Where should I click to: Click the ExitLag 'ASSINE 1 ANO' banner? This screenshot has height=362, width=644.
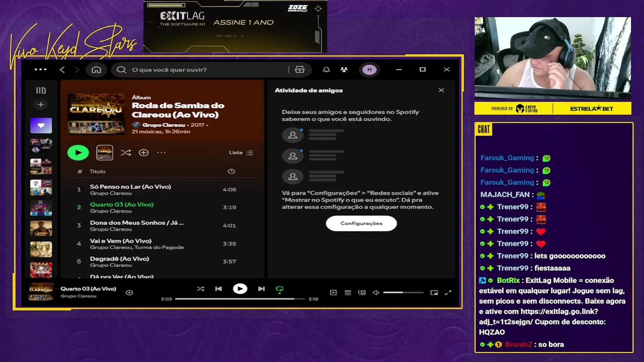[235, 26]
